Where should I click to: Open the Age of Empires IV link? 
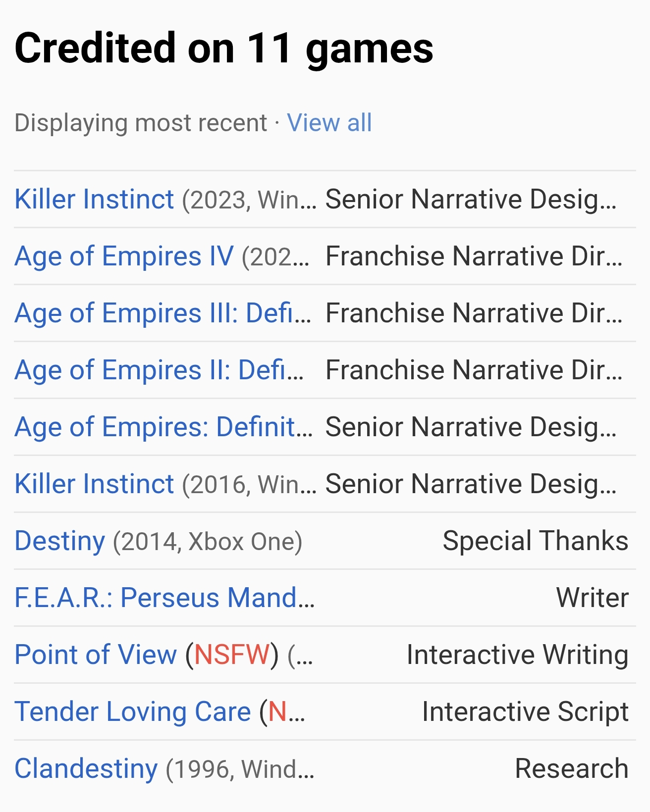[x=124, y=256]
